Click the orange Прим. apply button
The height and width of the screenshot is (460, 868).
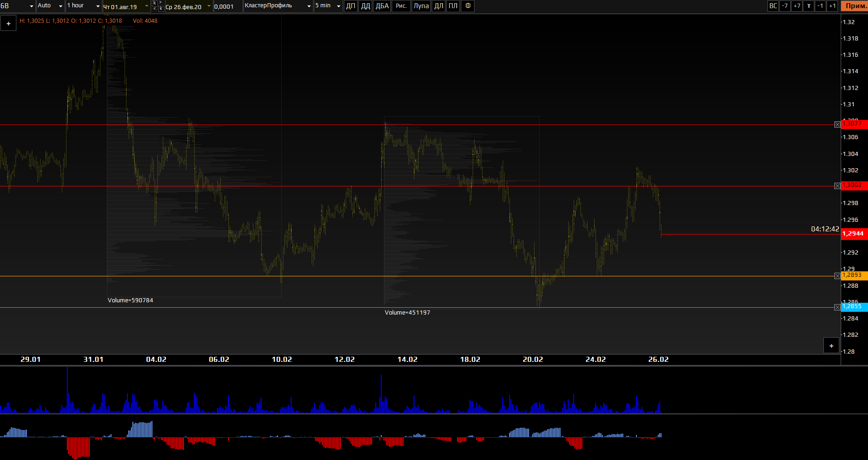click(856, 6)
